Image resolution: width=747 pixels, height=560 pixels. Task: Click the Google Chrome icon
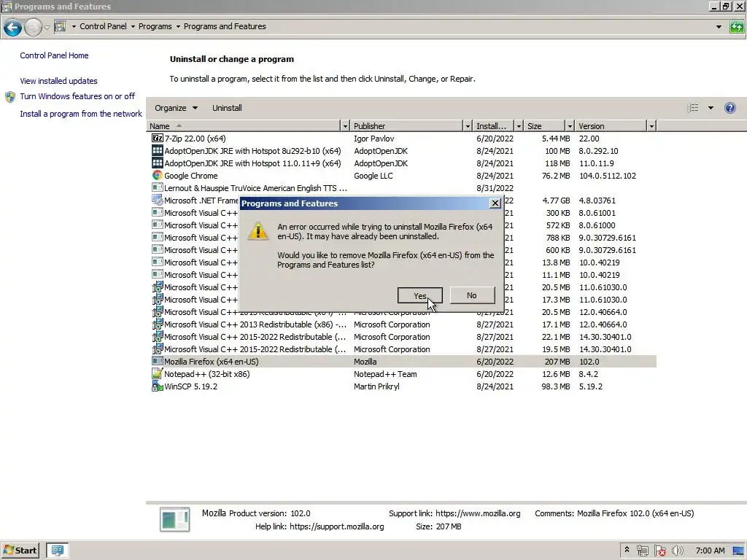(158, 175)
